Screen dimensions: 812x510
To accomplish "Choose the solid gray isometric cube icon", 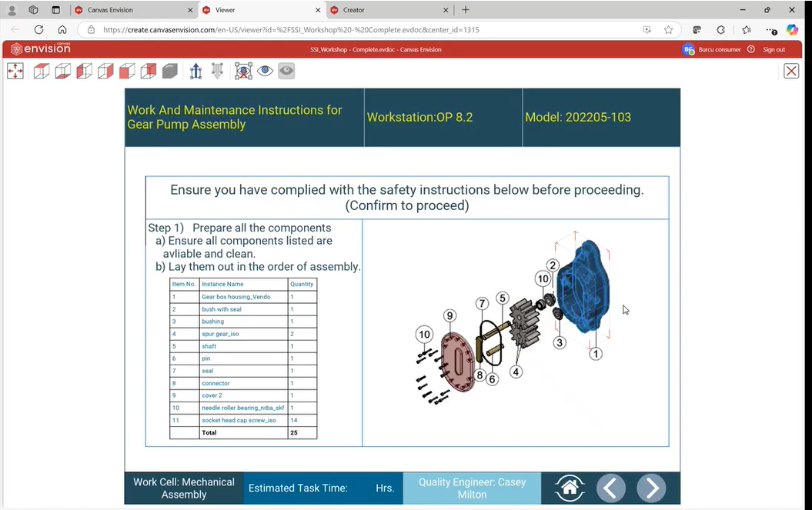I will click(169, 71).
